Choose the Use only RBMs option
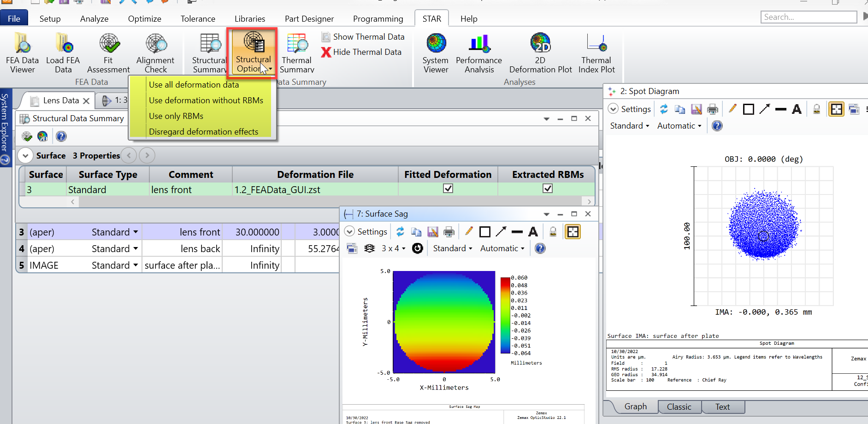Image resolution: width=868 pixels, height=424 pixels. point(176,116)
